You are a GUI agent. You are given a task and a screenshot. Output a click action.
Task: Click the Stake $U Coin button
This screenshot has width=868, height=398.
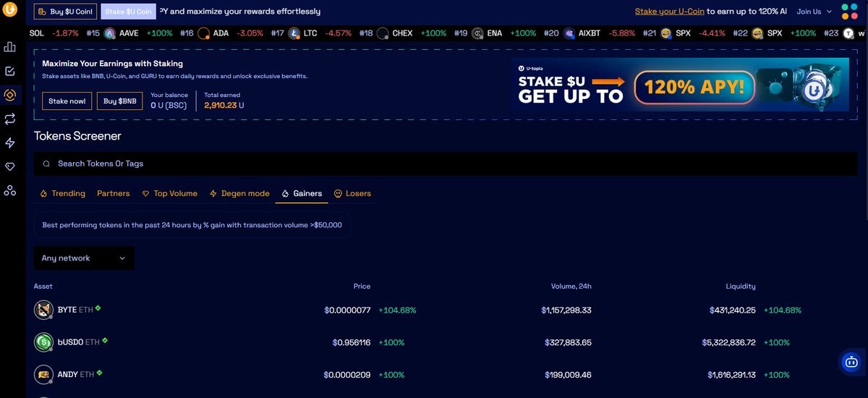coord(128,12)
